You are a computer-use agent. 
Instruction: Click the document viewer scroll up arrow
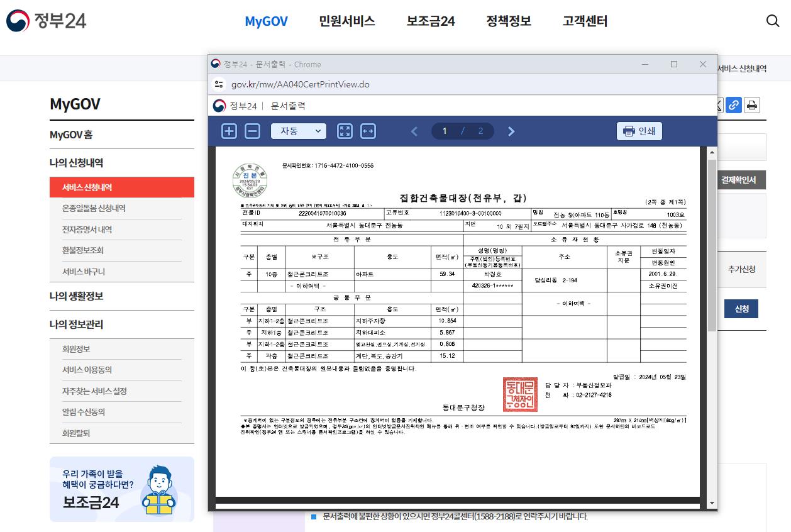coord(712,153)
